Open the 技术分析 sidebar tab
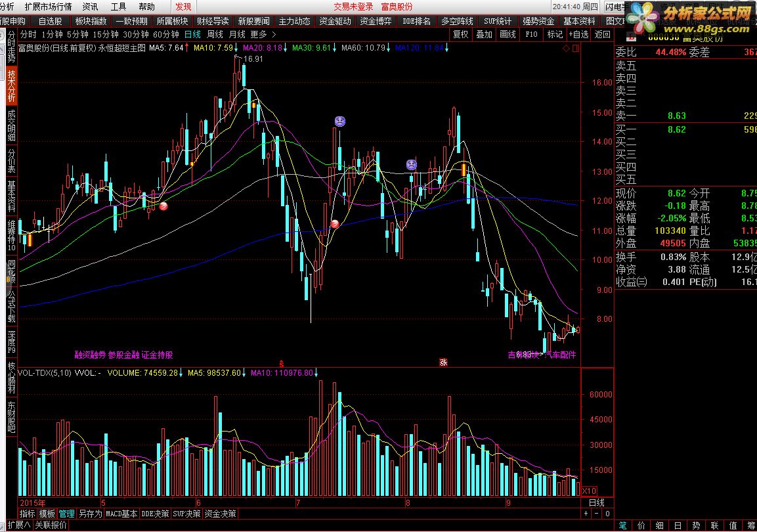 click(x=12, y=86)
